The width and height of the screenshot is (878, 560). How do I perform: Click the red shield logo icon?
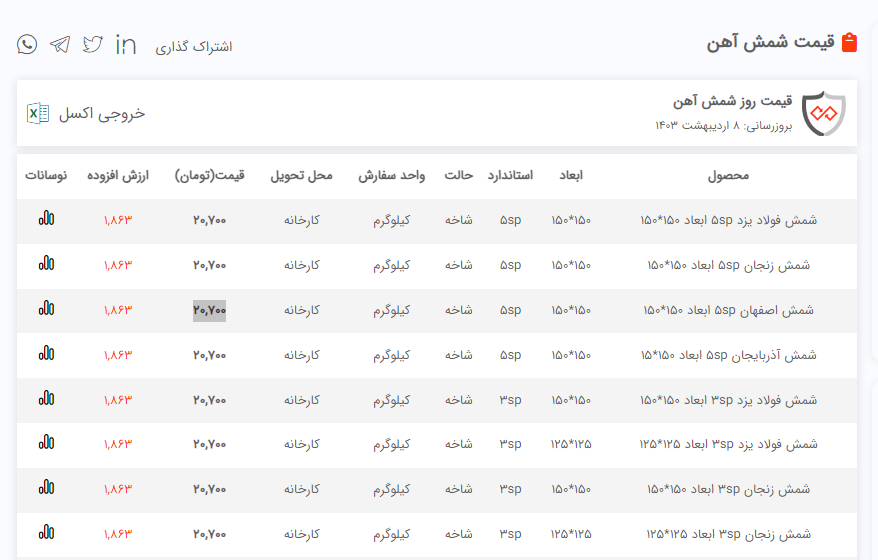[824, 114]
